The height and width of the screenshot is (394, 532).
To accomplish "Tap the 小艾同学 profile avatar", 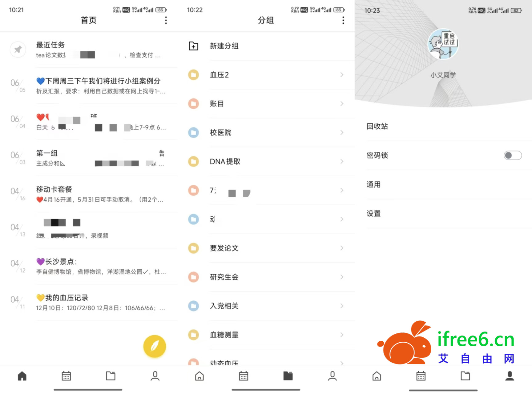I will pos(443,44).
